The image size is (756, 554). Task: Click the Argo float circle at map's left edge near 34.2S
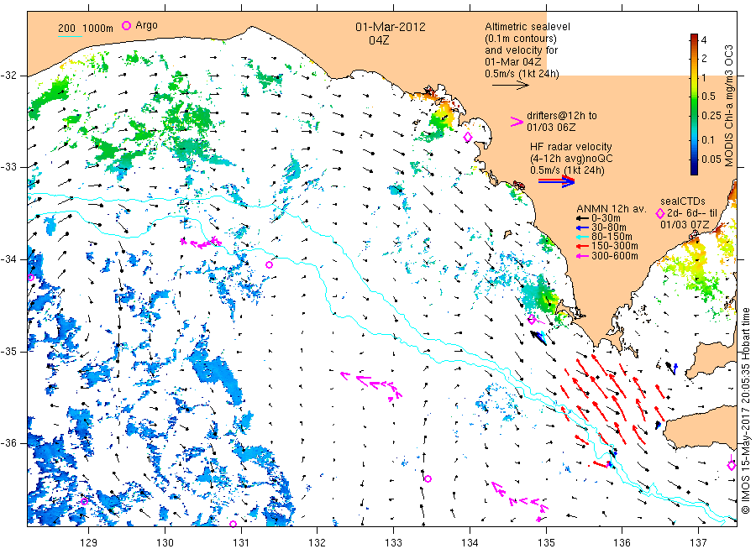tap(31, 278)
